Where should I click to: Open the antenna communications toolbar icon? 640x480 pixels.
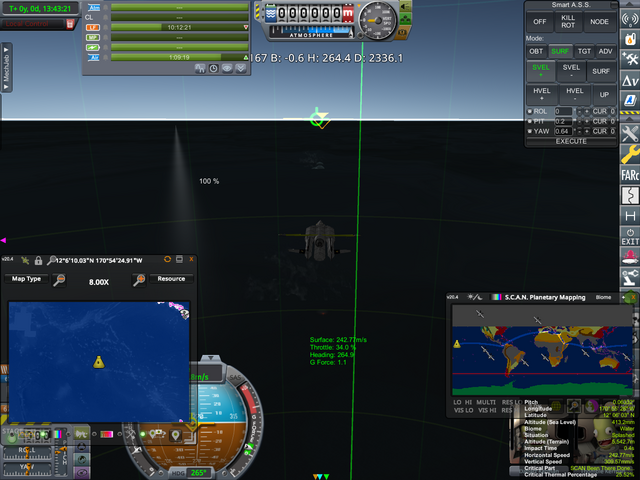630,18
